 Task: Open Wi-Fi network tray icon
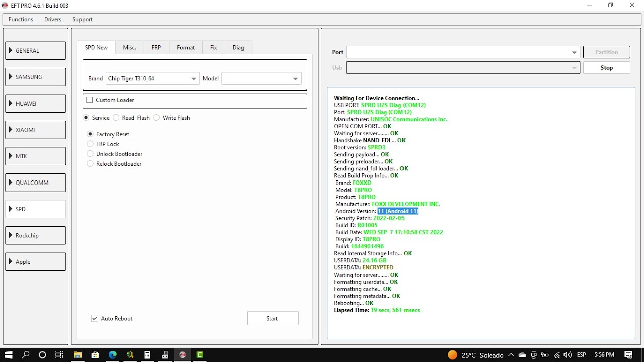(x=556, y=355)
